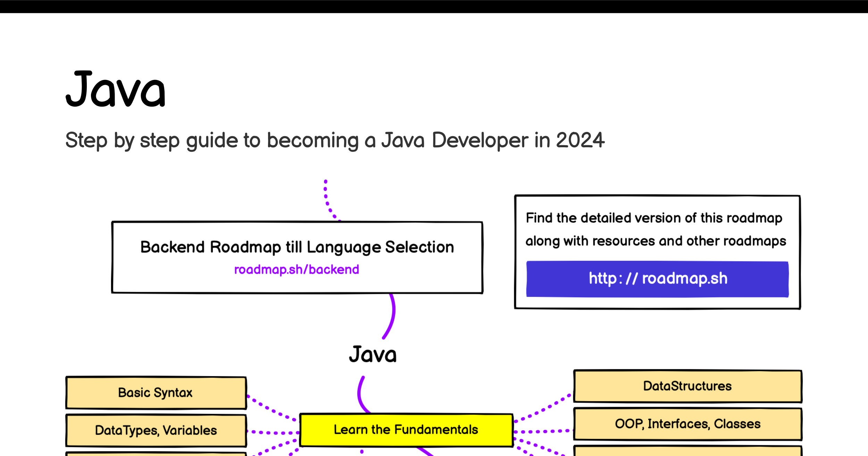
Task: Open the DataStructures topic box
Action: [687, 386]
